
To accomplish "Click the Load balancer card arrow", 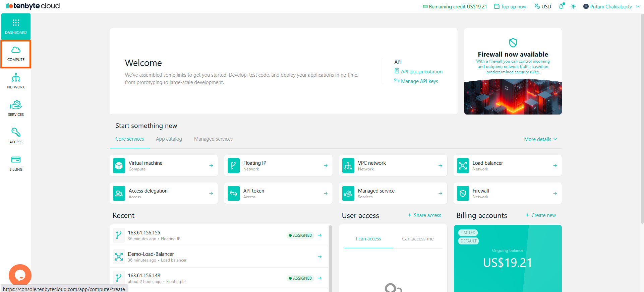I will click(555, 165).
